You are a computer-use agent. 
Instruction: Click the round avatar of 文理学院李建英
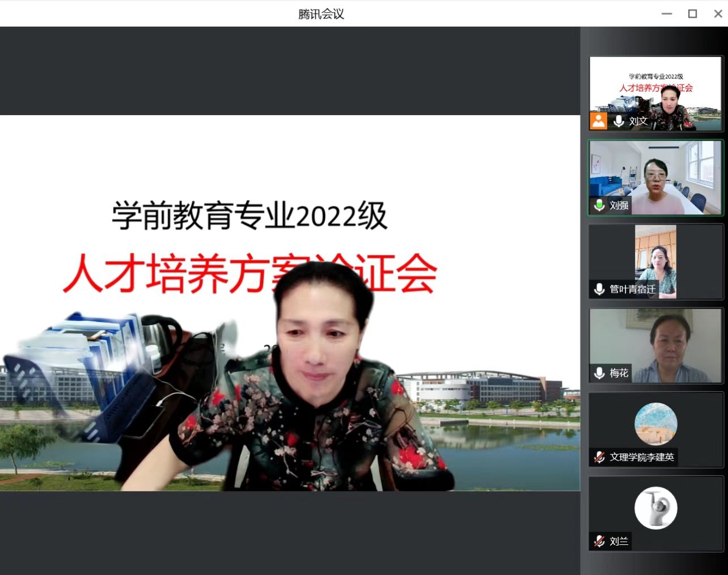pyautogui.click(x=656, y=424)
